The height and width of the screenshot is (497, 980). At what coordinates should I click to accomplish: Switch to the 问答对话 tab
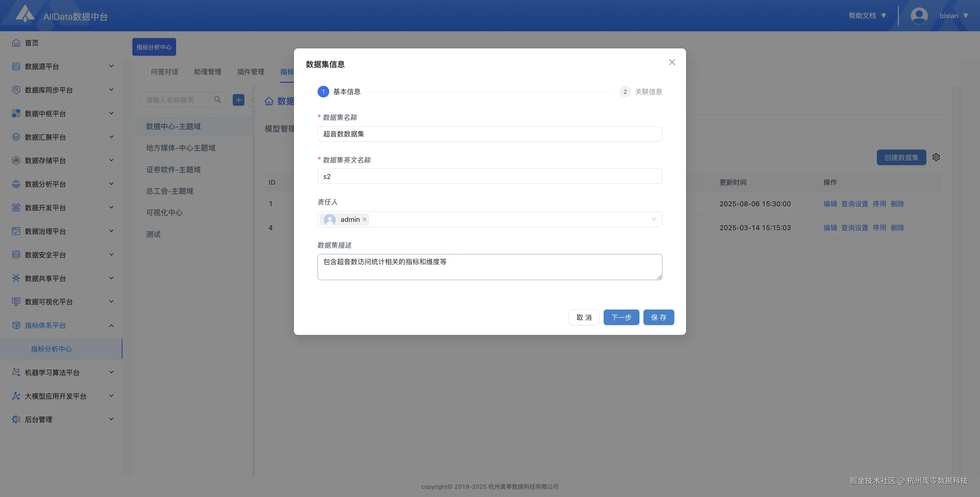[164, 71]
